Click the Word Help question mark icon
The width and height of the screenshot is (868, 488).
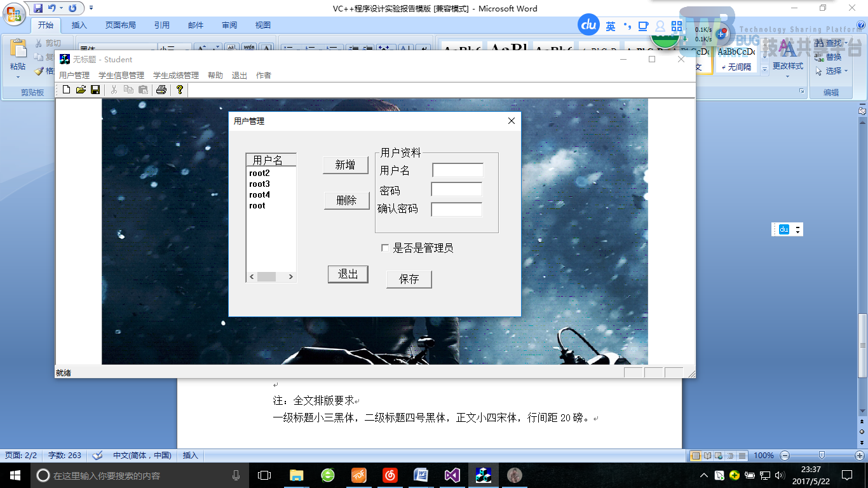[x=860, y=25]
